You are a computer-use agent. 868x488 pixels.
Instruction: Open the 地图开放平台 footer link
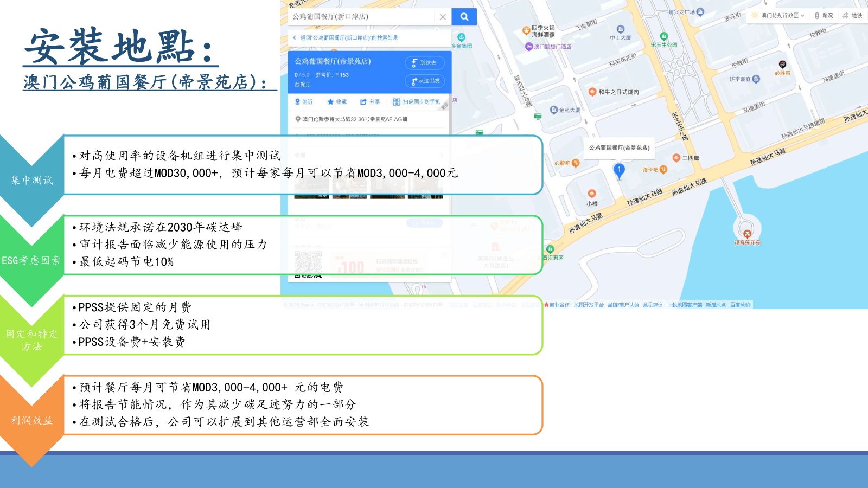coord(589,305)
